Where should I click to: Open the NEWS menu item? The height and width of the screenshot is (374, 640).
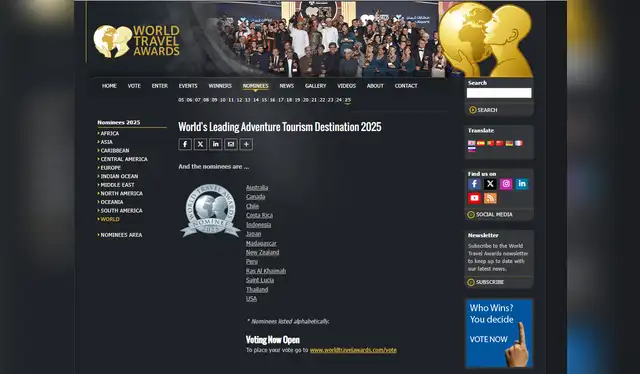tap(287, 86)
